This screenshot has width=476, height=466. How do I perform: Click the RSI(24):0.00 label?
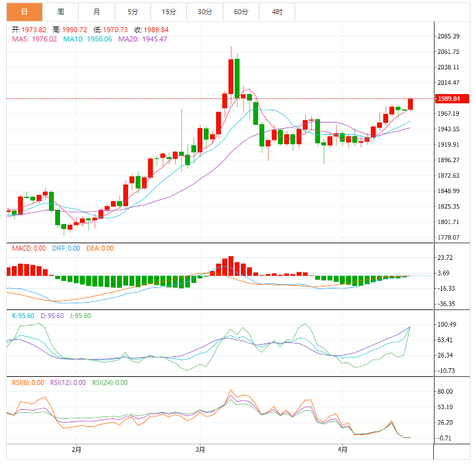[x=110, y=382]
